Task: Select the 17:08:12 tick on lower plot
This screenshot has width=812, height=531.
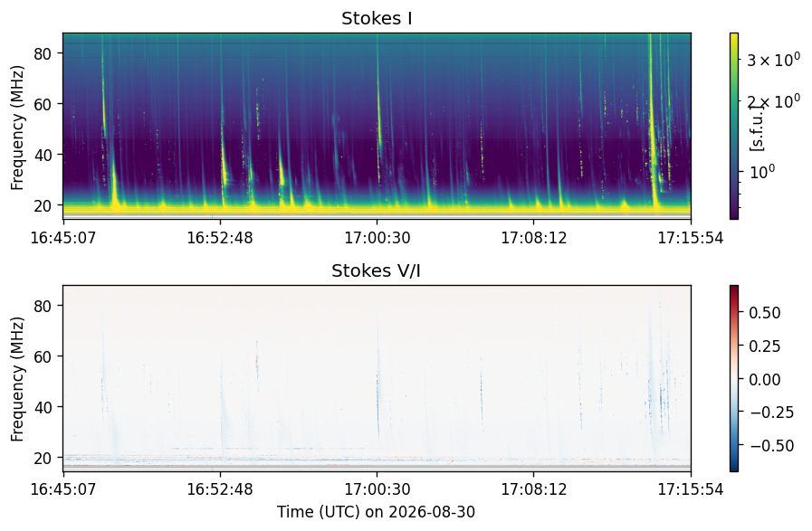Action: click(534, 489)
